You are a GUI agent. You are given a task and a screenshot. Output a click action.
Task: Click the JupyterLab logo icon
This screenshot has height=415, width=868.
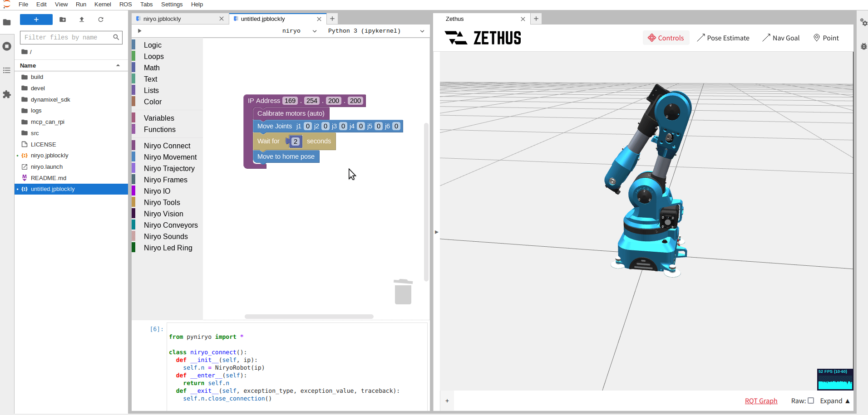[7, 5]
